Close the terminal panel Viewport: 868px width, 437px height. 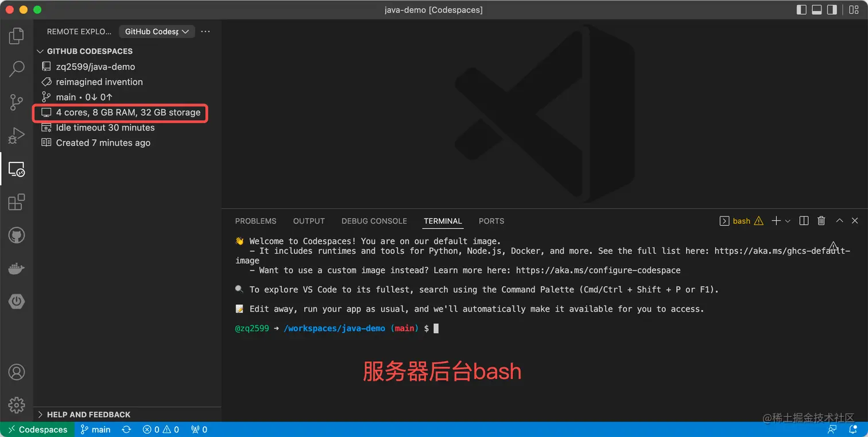pyautogui.click(x=855, y=221)
